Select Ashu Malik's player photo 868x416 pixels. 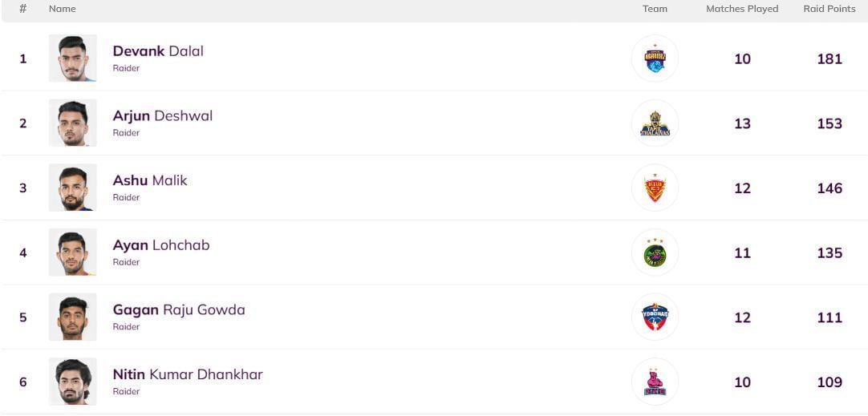72,188
